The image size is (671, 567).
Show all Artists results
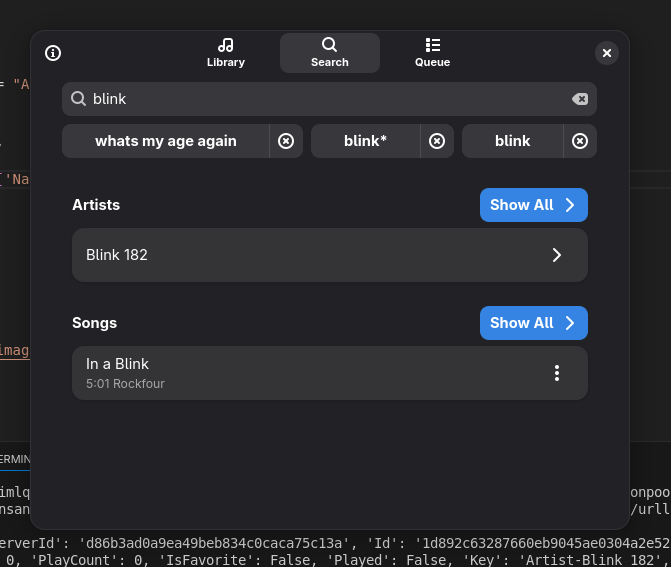pos(534,205)
